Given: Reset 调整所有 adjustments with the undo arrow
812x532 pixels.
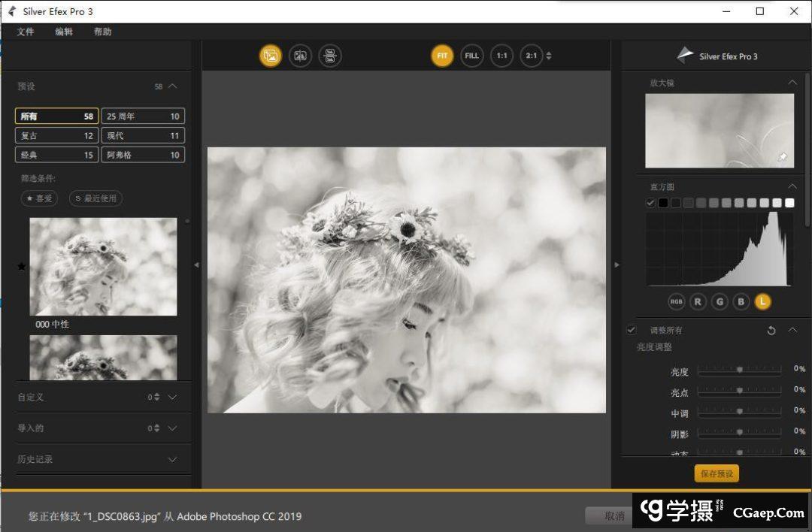Looking at the screenshot, I should tap(771, 331).
